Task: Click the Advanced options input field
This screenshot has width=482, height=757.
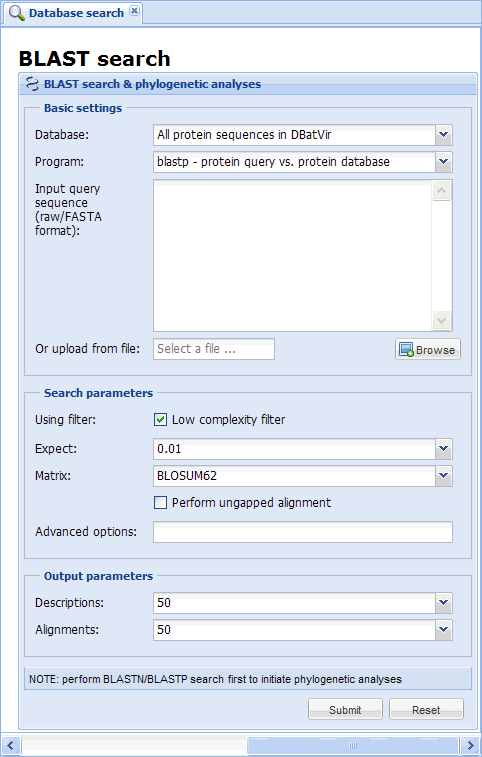Action: point(303,532)
